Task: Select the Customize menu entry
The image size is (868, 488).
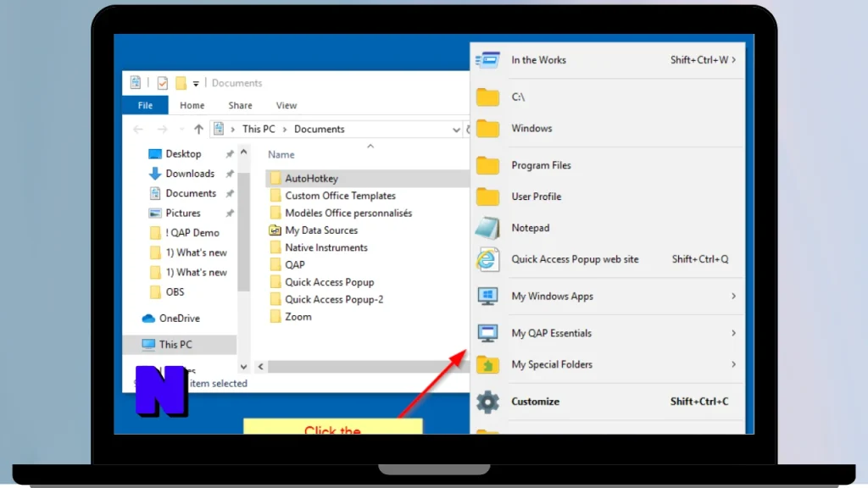Action: coord(607,402)
